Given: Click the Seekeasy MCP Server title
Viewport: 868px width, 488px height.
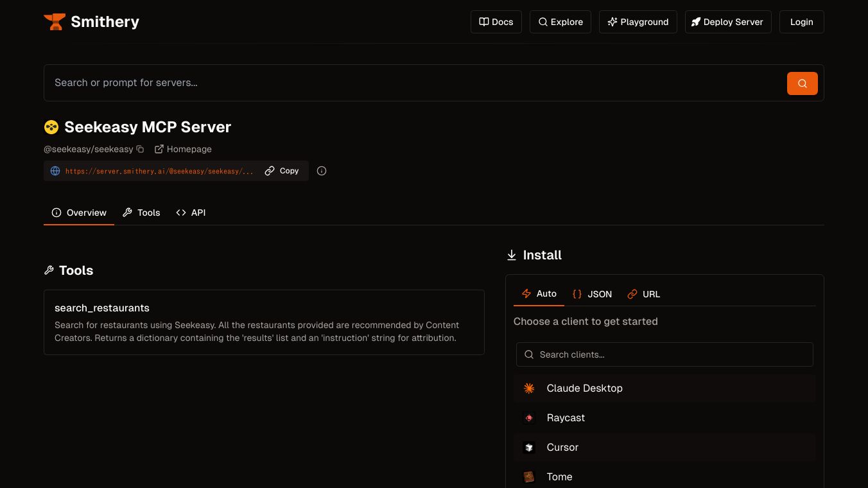Looking at the screenshot, I should coord(148,127).
